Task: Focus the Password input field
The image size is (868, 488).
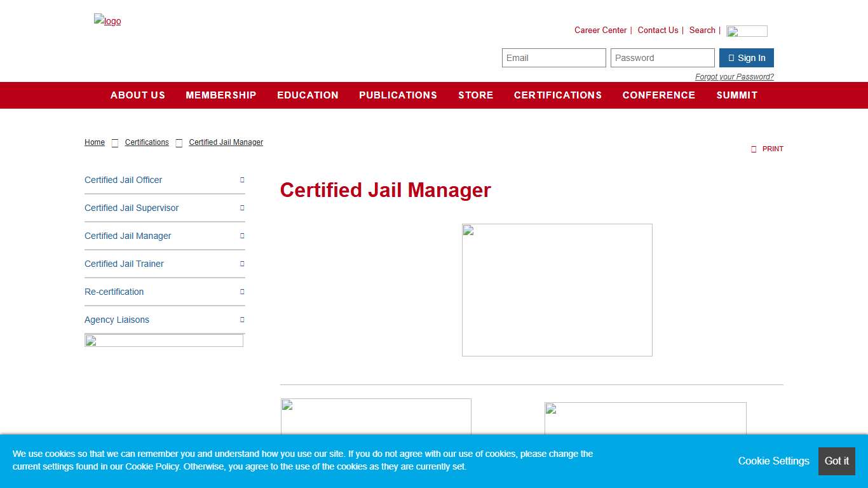Action: click(662, 58)
